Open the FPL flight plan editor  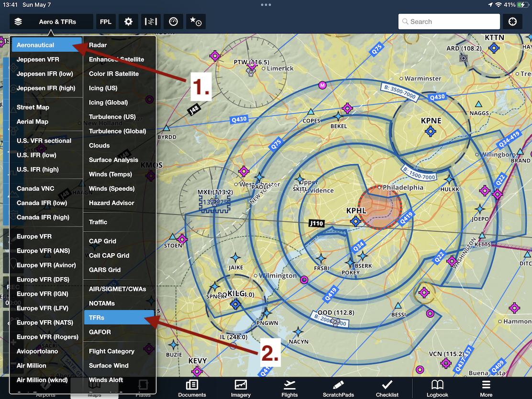(x=106, y=22)
